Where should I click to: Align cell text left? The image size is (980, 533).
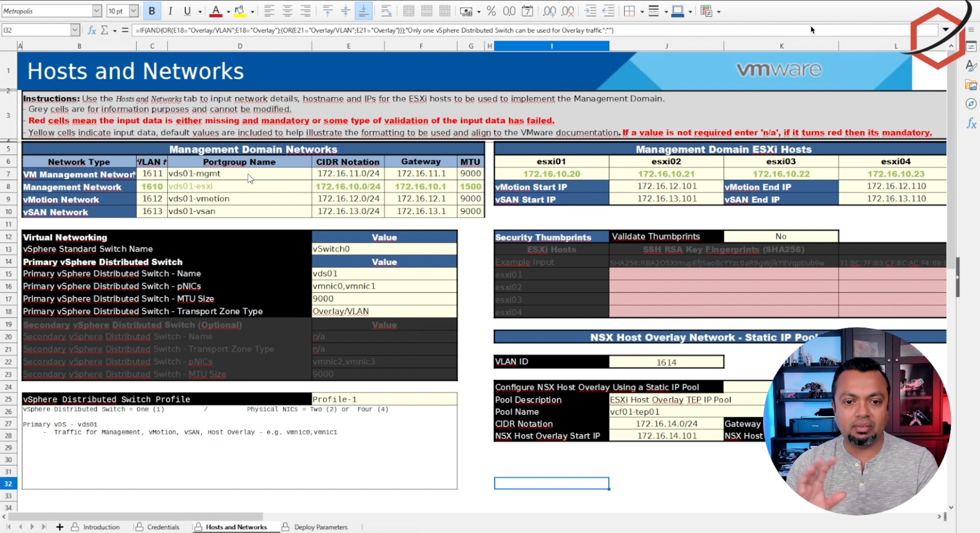(269, 11)
